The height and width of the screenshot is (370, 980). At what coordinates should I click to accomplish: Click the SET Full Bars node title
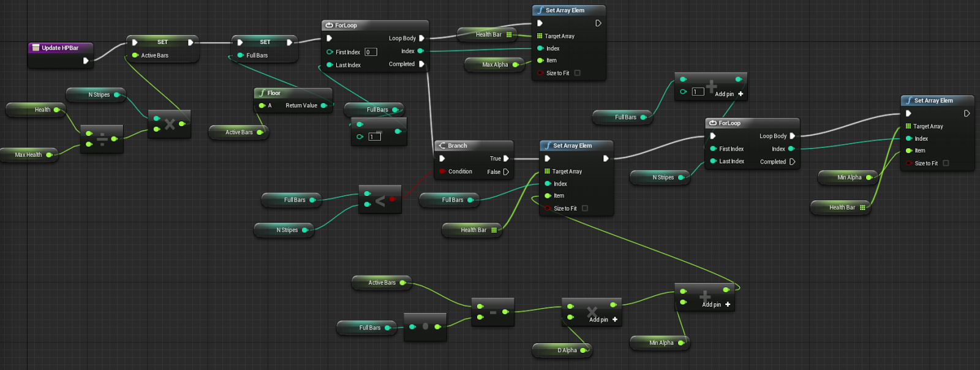(265, 42)
